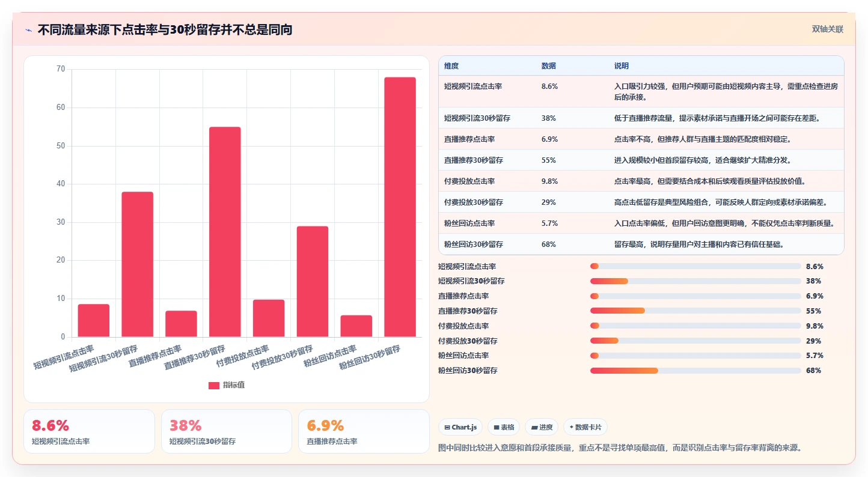Click the 短视频引流30秒留存 progress bar
The height and width of the screenshot is (477, 868).
(695, 281)
